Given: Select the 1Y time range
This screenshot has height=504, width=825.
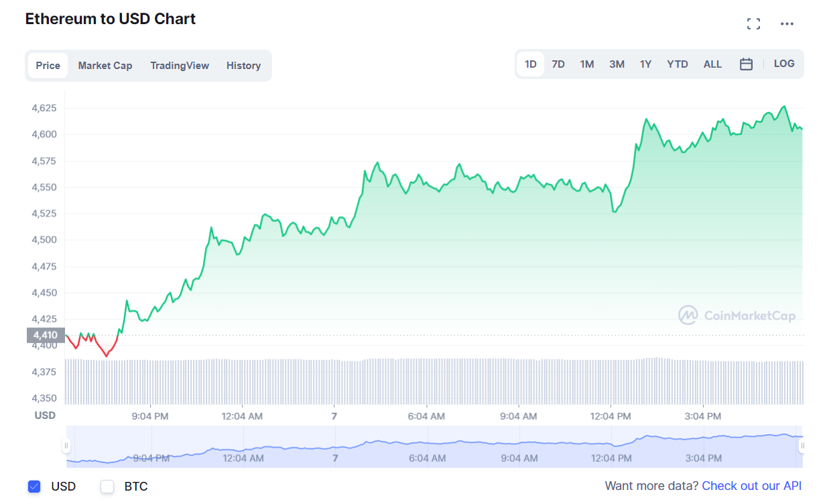Looking at the screenshot, I should point(645,64).
